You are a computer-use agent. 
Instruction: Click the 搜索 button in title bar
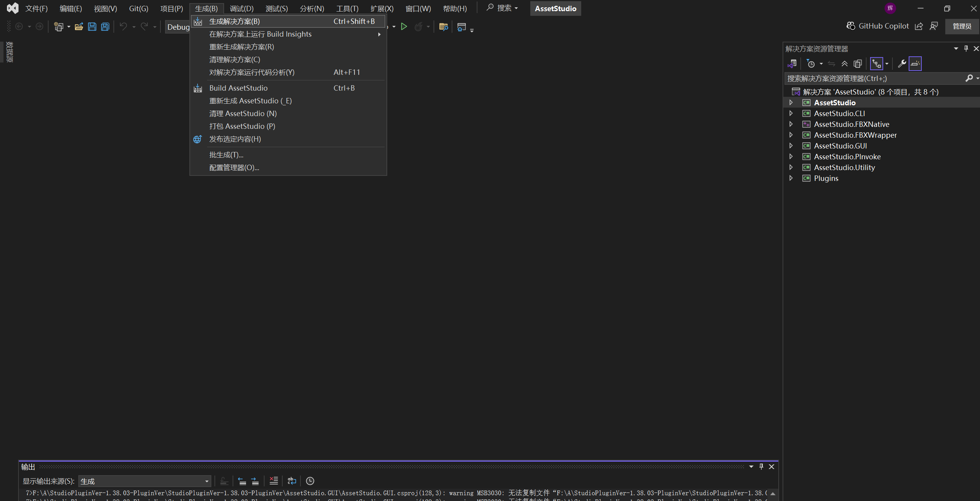(502, 8)
